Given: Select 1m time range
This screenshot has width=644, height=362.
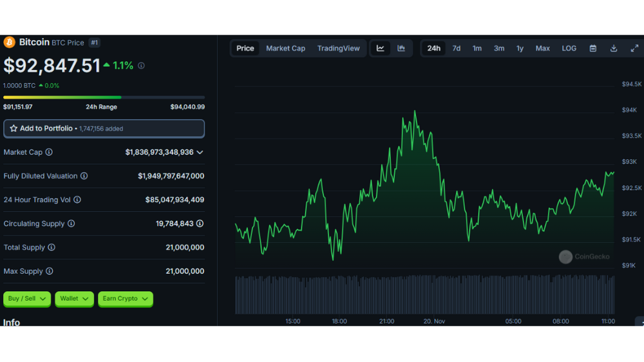Looking at the screenshot, I should point(477,48).
